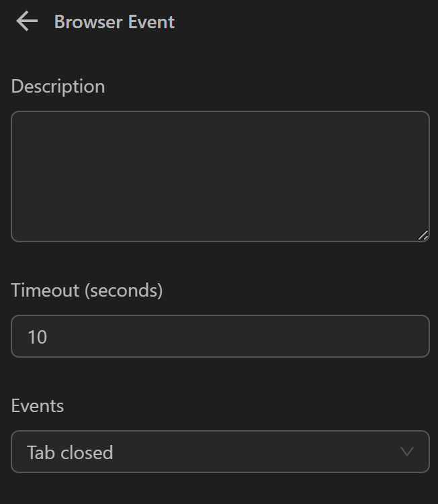Viewport: 438px width, 504px height.
Task: Click the 'Browser Event' header title
Action: pos(114,21)
